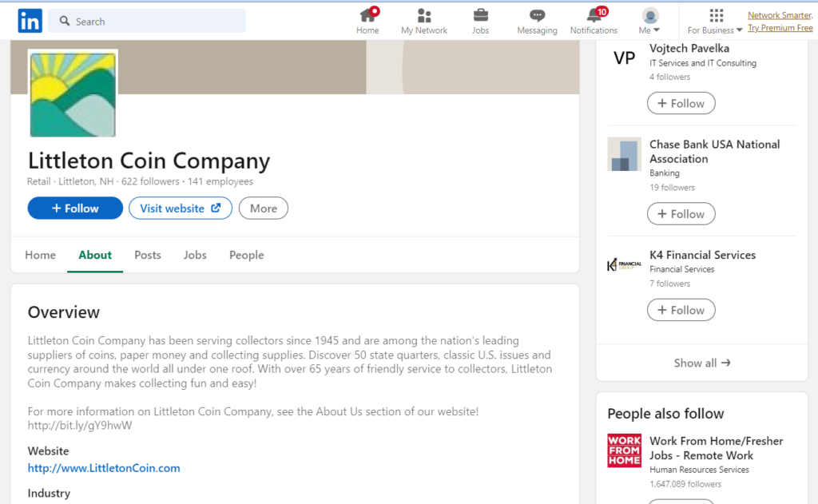Click the Industry label text
818x504 pixels.
49,493
